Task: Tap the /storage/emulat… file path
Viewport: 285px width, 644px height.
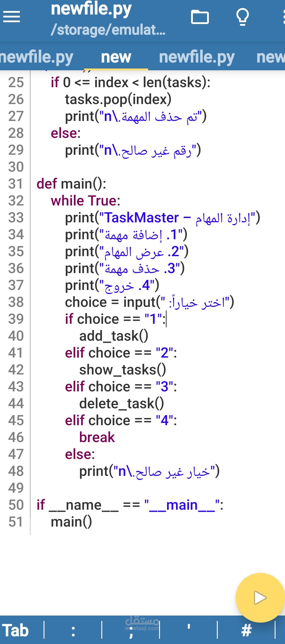Action: (x=108, y=30)
